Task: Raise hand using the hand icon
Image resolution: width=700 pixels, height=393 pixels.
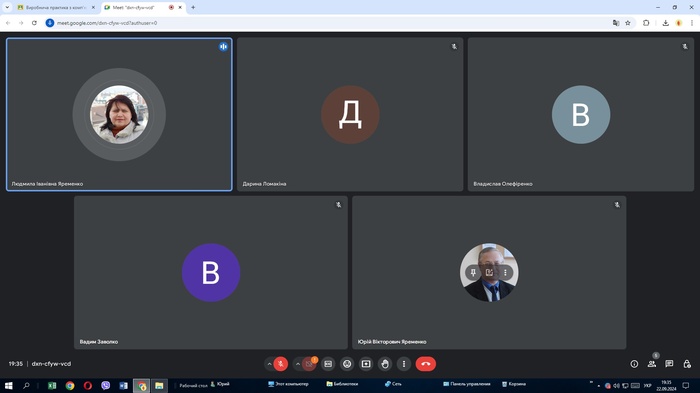Action: tap(385, 364)
